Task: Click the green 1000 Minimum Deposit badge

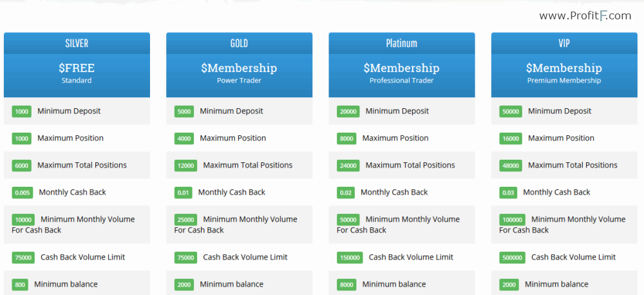Action: [22, 111]
